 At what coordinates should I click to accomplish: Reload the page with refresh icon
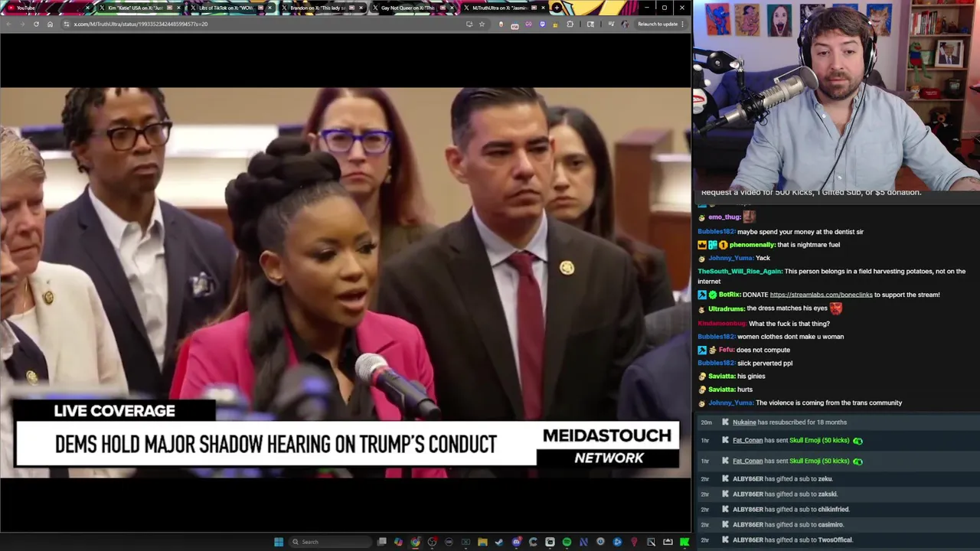[x=36, y=24]
